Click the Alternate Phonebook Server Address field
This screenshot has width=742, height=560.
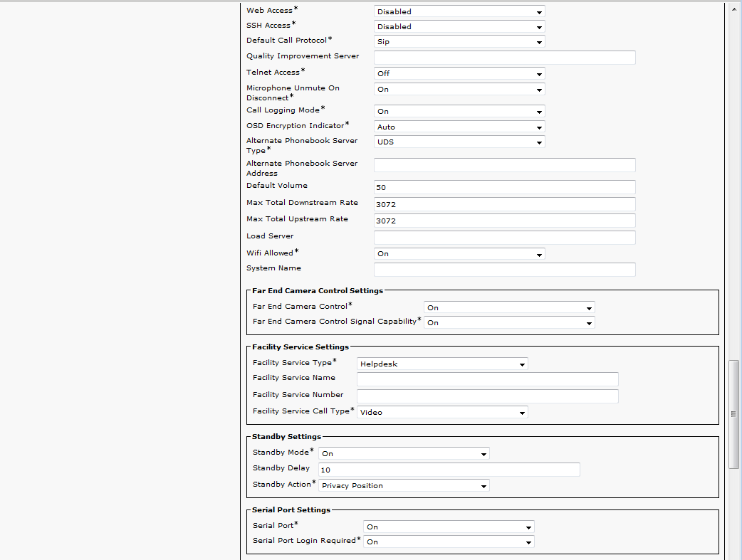click(x=504, y=165)
